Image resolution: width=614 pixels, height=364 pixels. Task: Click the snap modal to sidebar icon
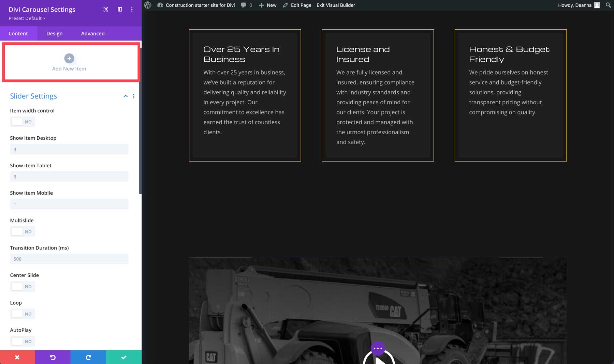click(120, 10)
